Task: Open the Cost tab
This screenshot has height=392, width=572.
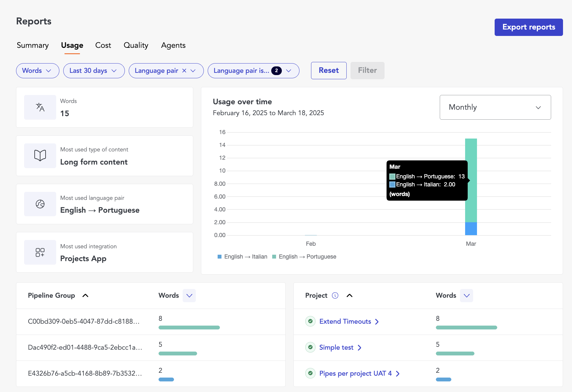Action: (103, 45)
